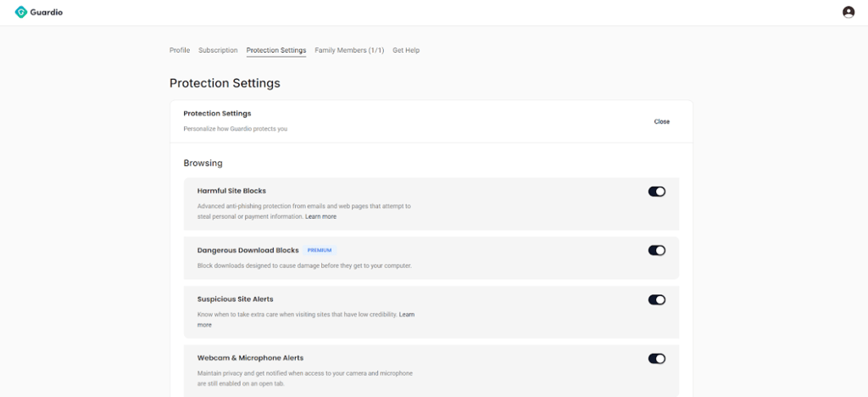
Task: Click the Harmful Site Blocks title
Action: pyautogui.click(x=231, y=191)
